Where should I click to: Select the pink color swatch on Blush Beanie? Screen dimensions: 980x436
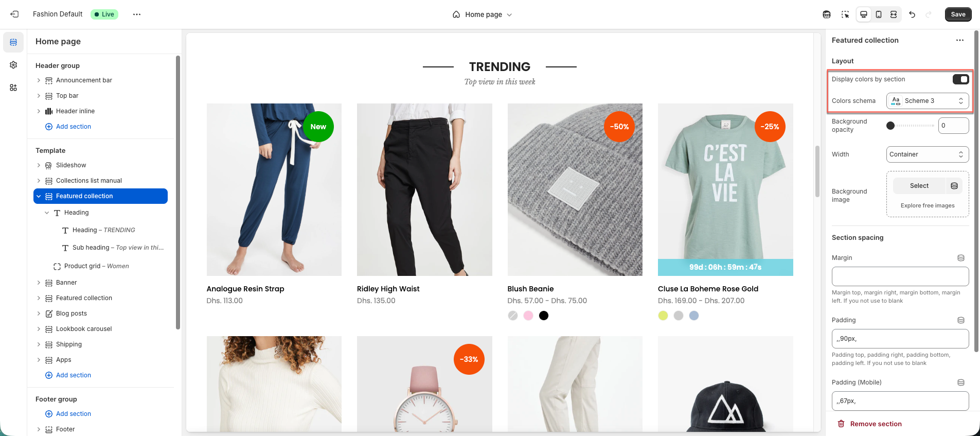point(528,316)
